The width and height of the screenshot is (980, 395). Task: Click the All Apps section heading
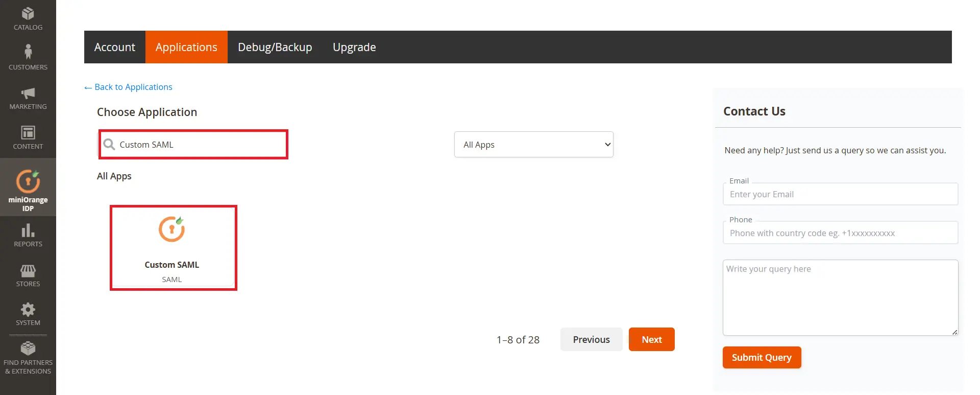(114, 176)
